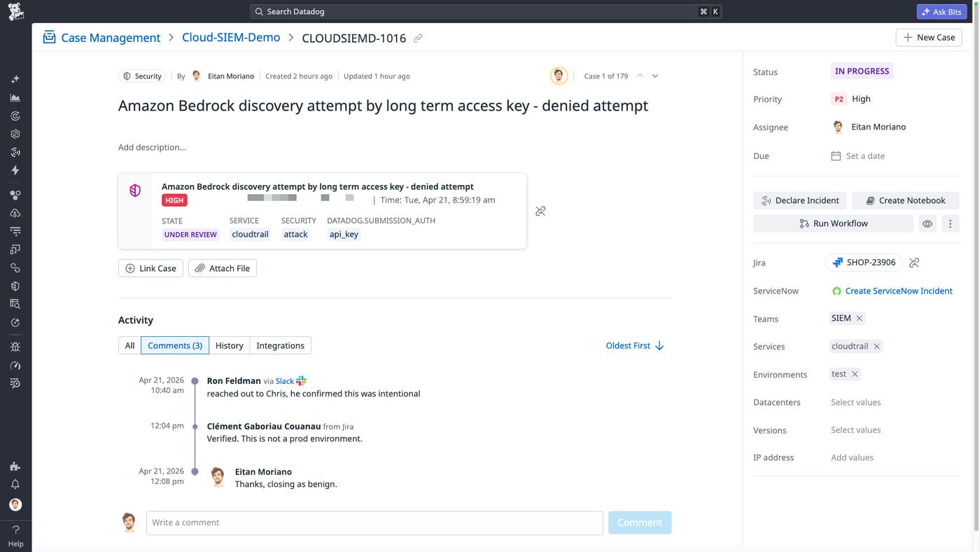Screen dimensions: 980x552
Task: Click the Attach File button
Action: pyautogui.click(x=223, y=268)
